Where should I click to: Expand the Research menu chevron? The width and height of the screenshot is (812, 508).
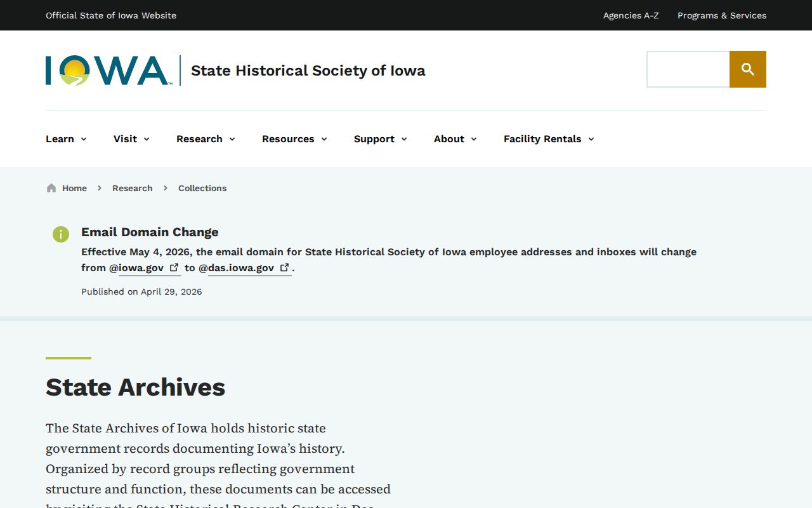pyautogui.click(x=232, y=139)
